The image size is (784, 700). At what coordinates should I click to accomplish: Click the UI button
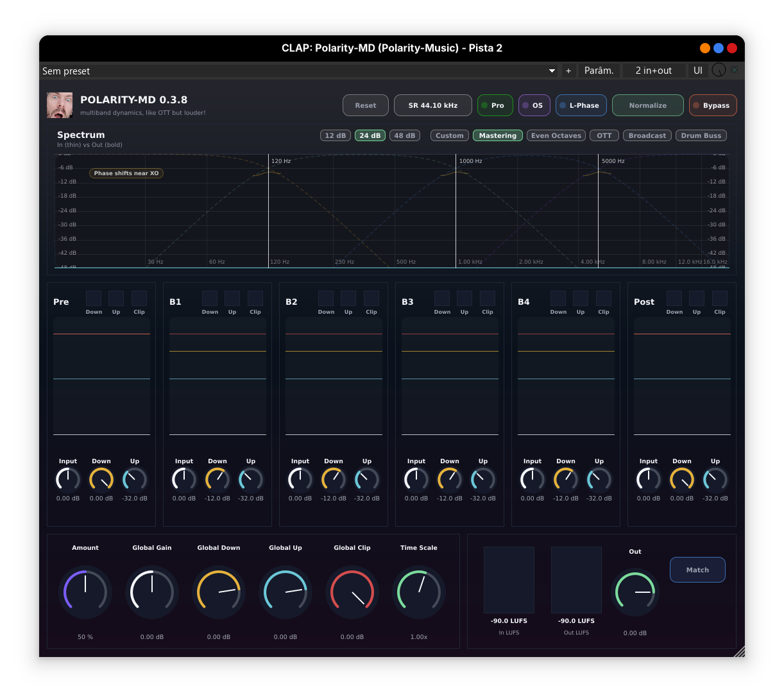(698, 71)
